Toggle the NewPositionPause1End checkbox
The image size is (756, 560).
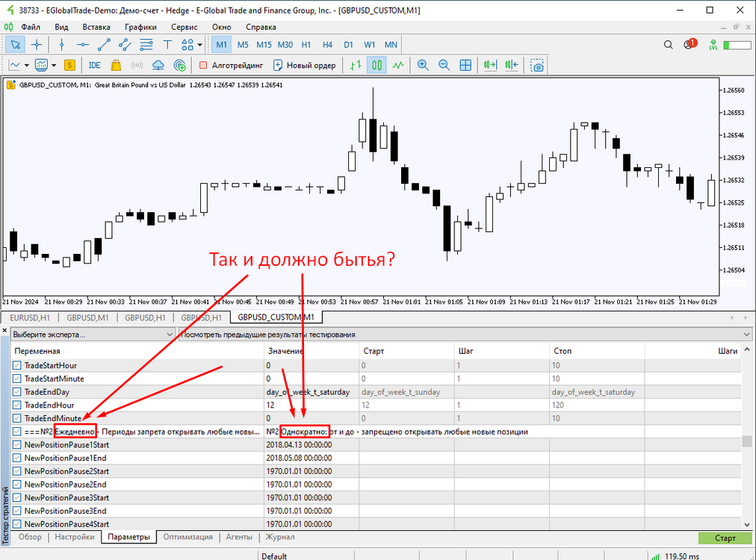[17, 458]
